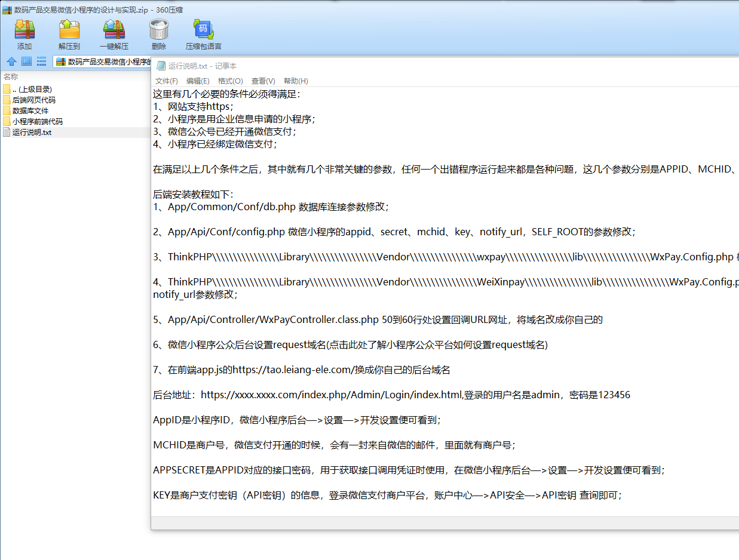Click the line about tao.leiang-ele.com domain
The width and height of the screenshot is (739, 560).
point(302,370)
